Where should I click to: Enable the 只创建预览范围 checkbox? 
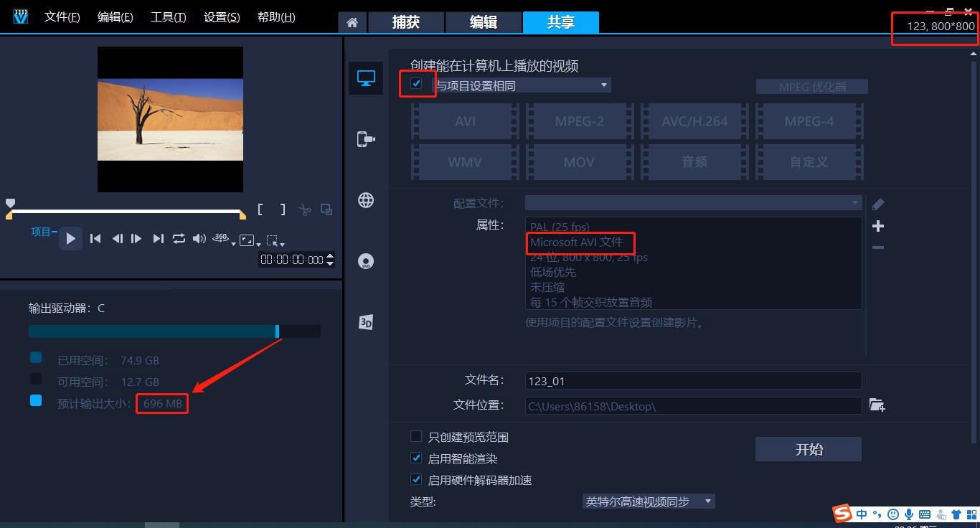click(416, 436)
